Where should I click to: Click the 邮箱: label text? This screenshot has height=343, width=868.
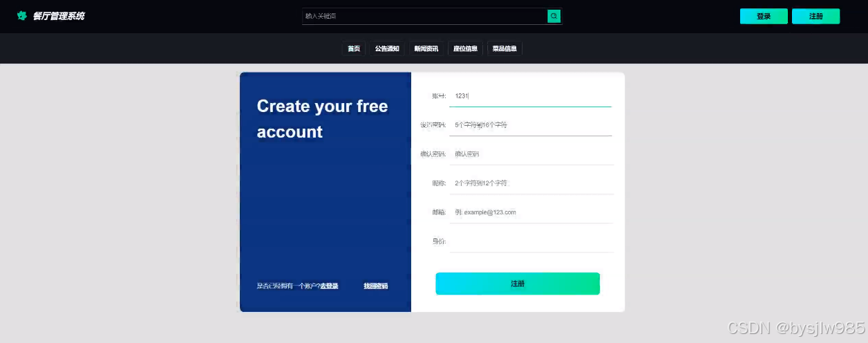(439, 212)
